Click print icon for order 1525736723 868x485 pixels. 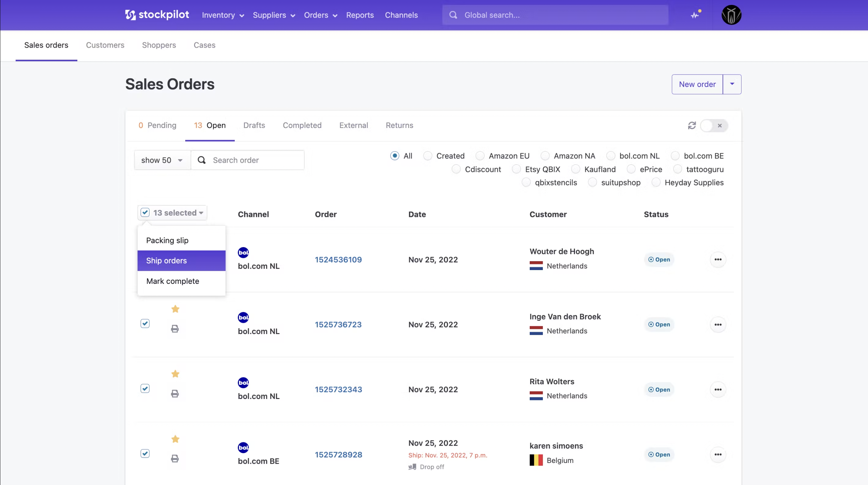pos(174,328)
